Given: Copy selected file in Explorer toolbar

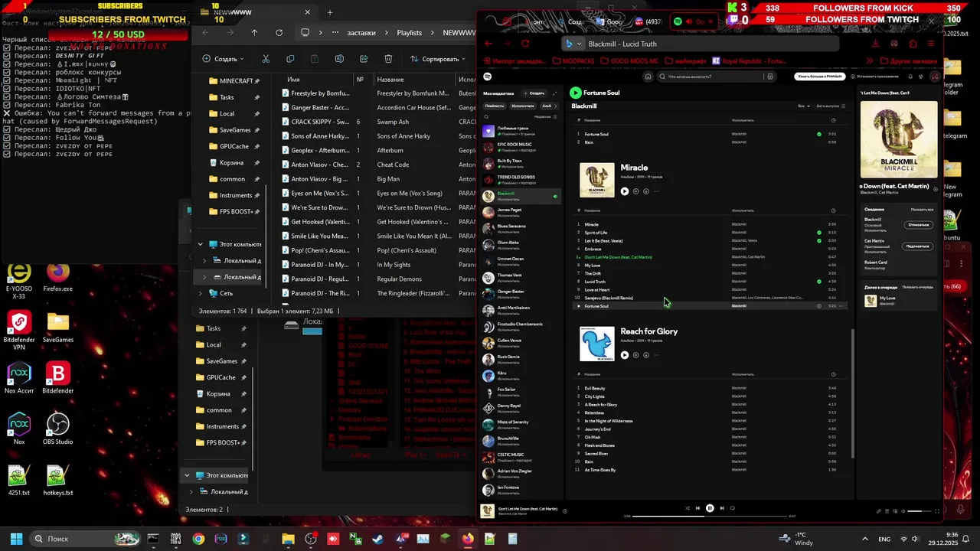Looking at the screenshot, I should click(290, 59).
